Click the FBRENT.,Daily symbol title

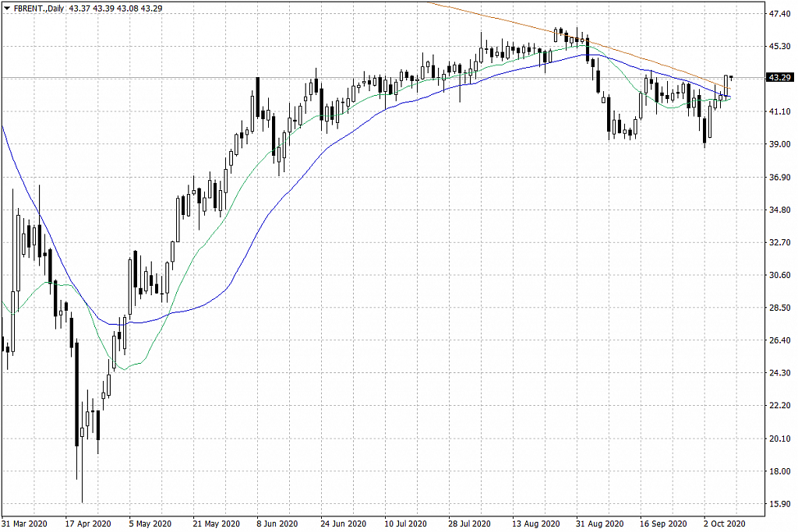click(39, 8)
